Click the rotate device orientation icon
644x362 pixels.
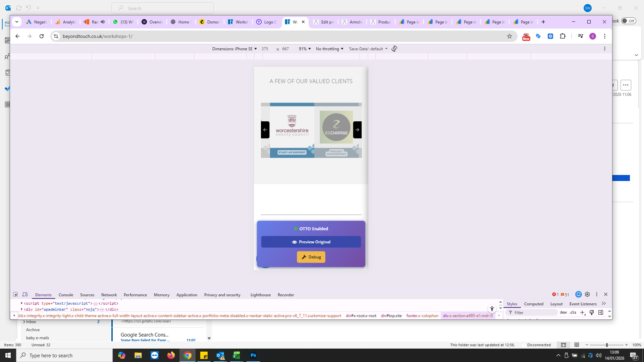coord(394,49)
